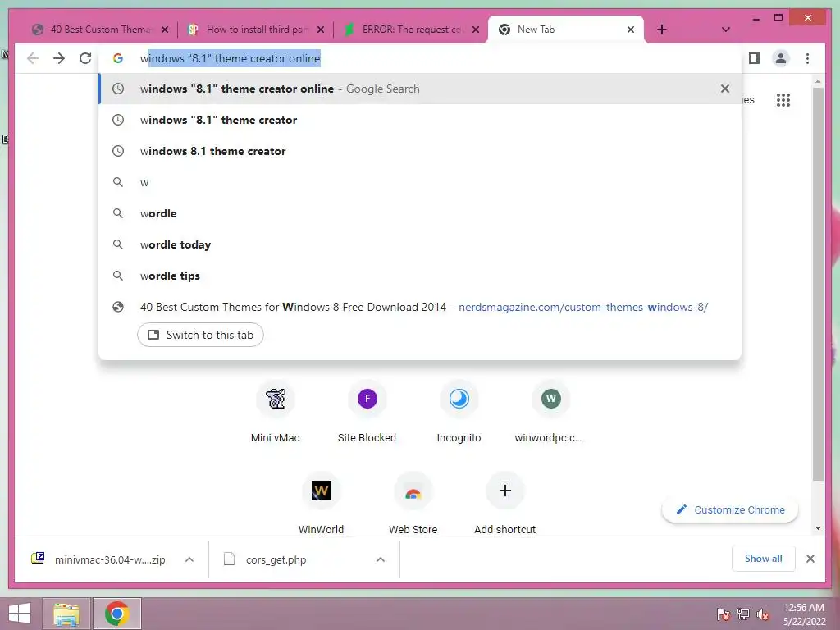This screenshot has width=840, height=630.
Task: Select suggestion 'windows "8.1" theme creator'
Action: 421,120
